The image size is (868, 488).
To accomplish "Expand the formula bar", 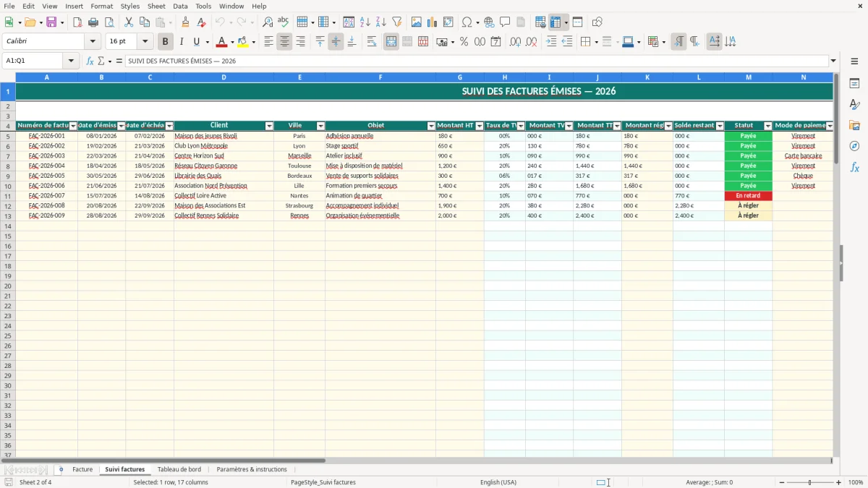I will (x=833, y=61).
